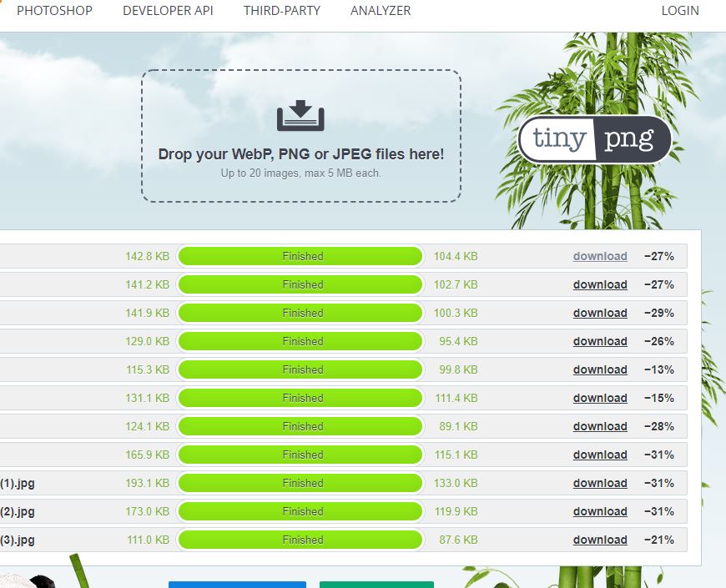Download the 104.4 KB compressed file
Image resolution: width=726 pixels, height=588 pixels.
click(600, 256)
